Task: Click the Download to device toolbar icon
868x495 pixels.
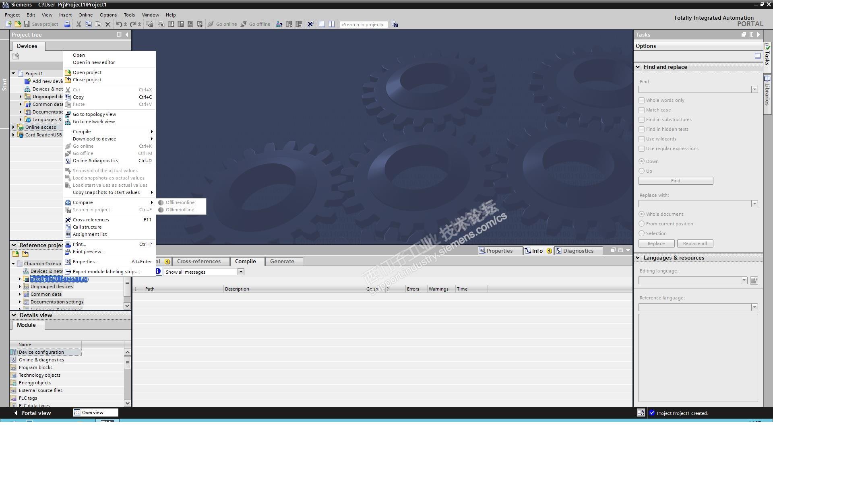Action: click(x=171, y=24)
